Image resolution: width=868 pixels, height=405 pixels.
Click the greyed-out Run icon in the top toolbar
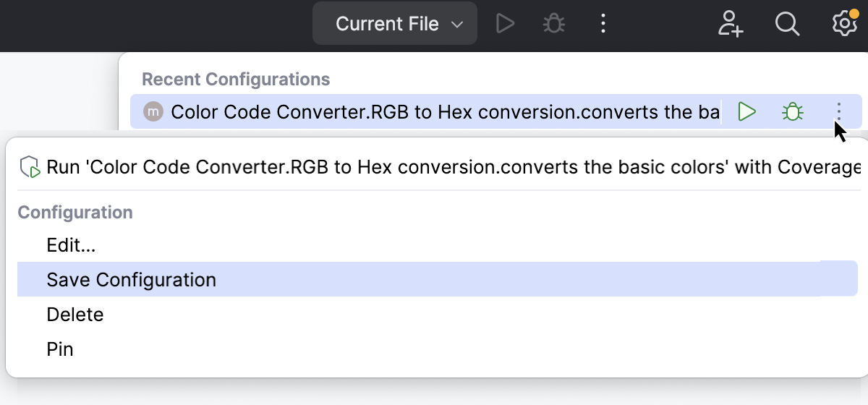point(505,24)
